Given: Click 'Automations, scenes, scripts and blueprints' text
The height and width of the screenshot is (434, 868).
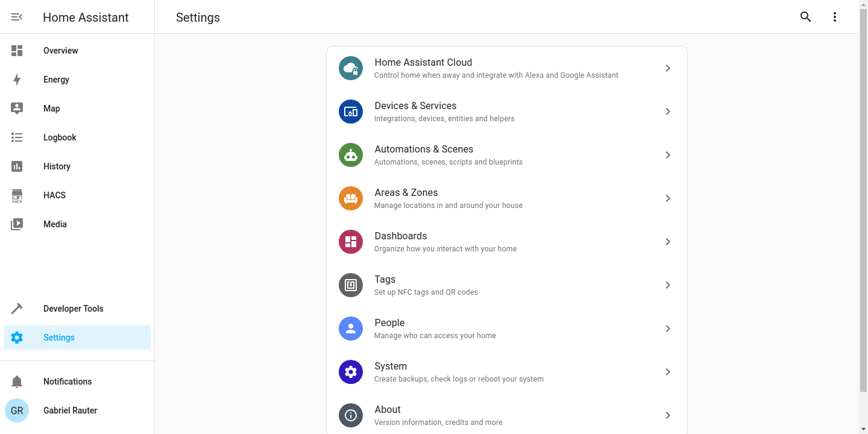Looking at the screenshot, I should [448, 162].
